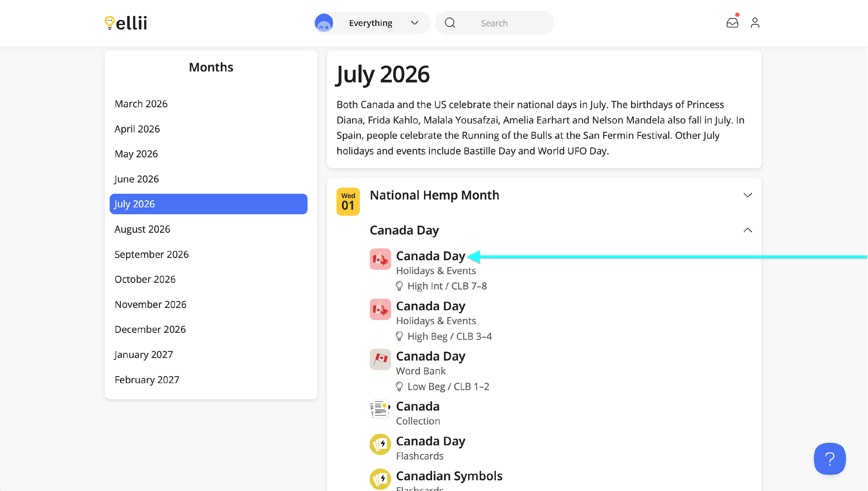Click the search magnifier icon
The height and width of the screenshot is (491, 868).
[450, 23]
